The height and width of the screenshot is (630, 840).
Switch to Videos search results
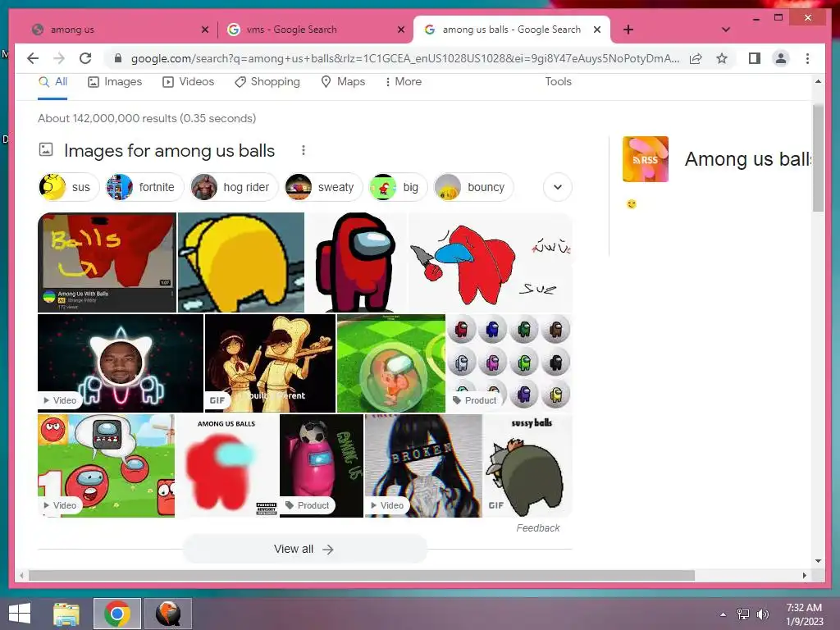pyautogui.click(x=189, y=82)
